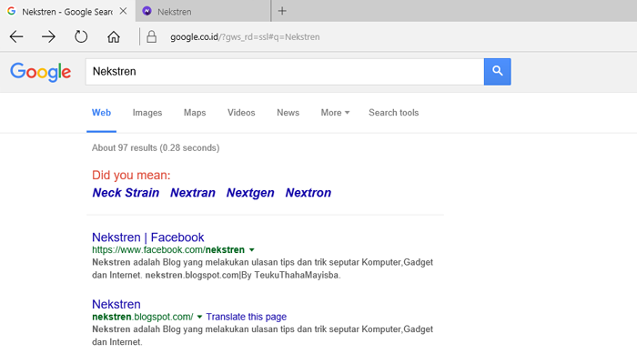The width and height of the screenshot is (637, 364).
Task: Go back using the browser back arrow
Action: click(x=16, y=36)
